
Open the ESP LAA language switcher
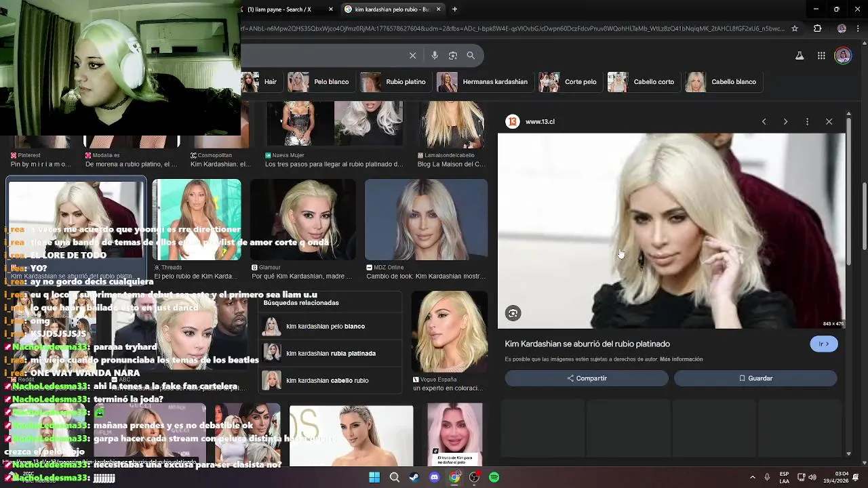784,477
